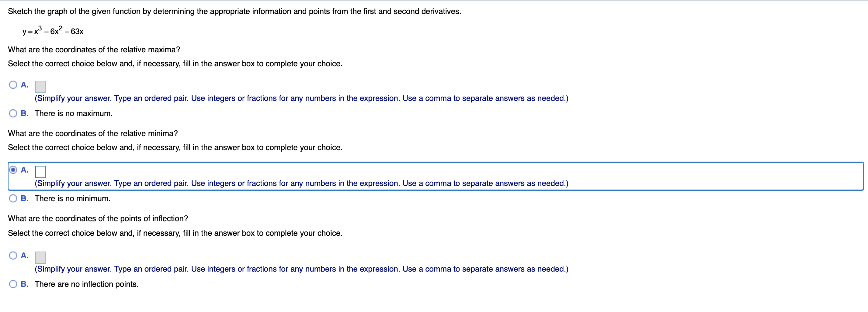Click the inflection points answer input box

[40, 258]
